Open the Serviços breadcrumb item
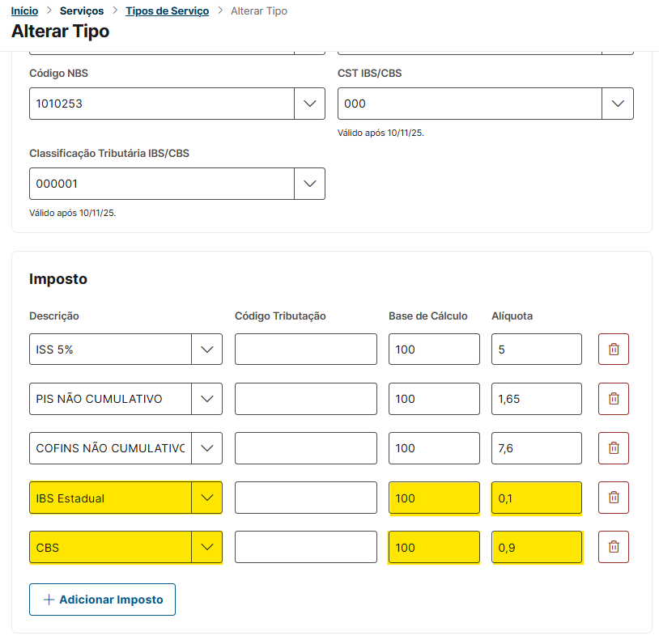This screenshot has width=659, height=644. click(x=82, y=11)
